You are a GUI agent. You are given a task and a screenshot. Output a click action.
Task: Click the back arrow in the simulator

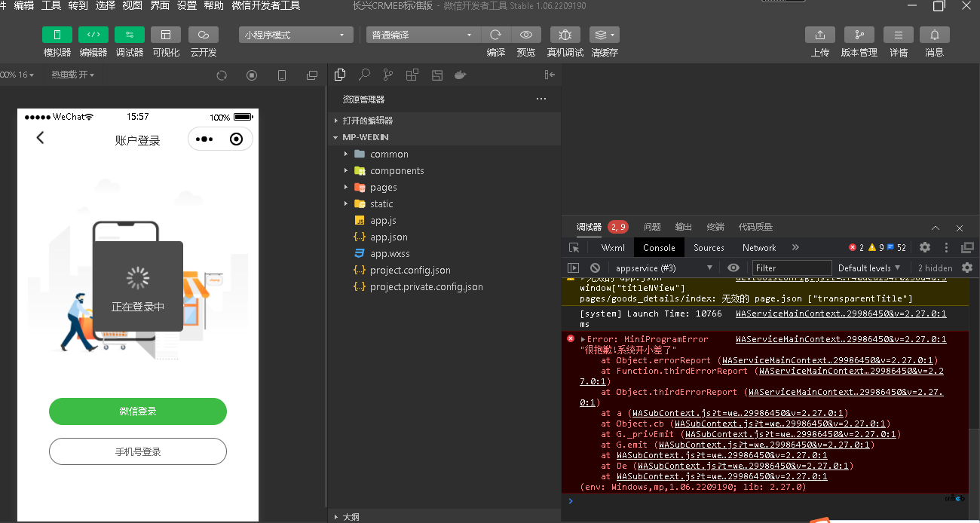coord(40,138)
